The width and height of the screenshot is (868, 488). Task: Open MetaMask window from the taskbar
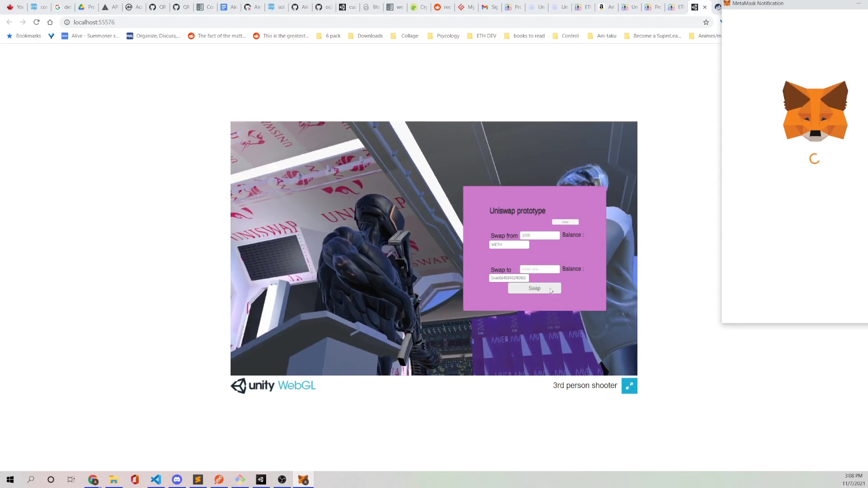[x=303, y=479]
